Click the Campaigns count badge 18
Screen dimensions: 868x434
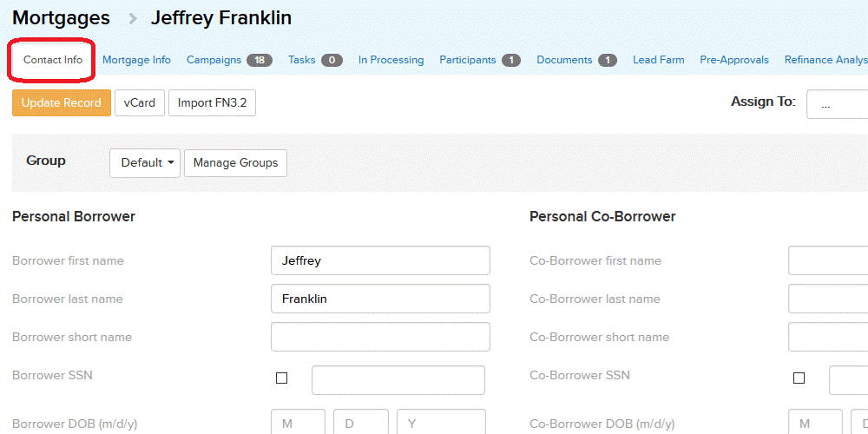[260, 61]
